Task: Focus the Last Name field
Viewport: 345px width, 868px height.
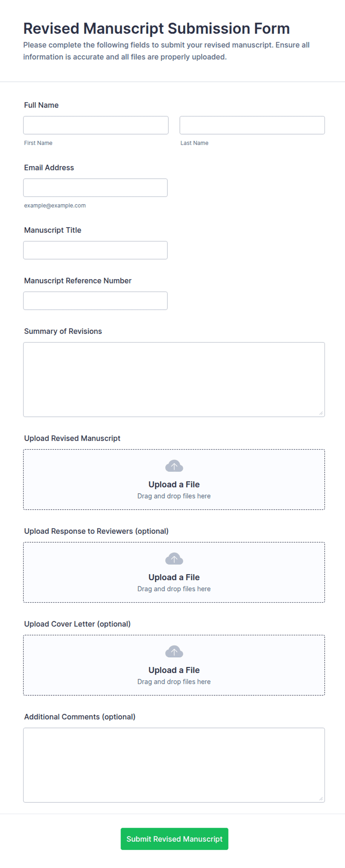Action: (252, 125)
